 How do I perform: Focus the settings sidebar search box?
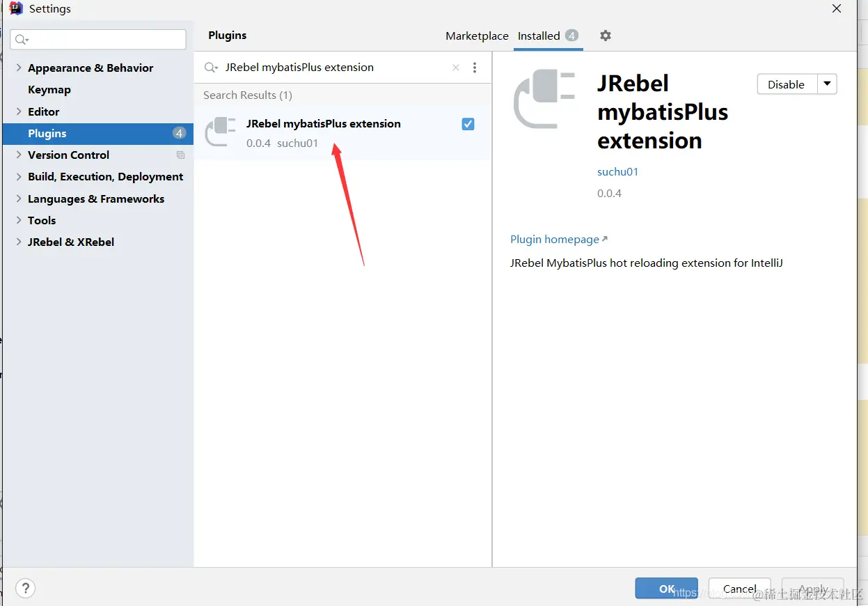click(98, 40)
